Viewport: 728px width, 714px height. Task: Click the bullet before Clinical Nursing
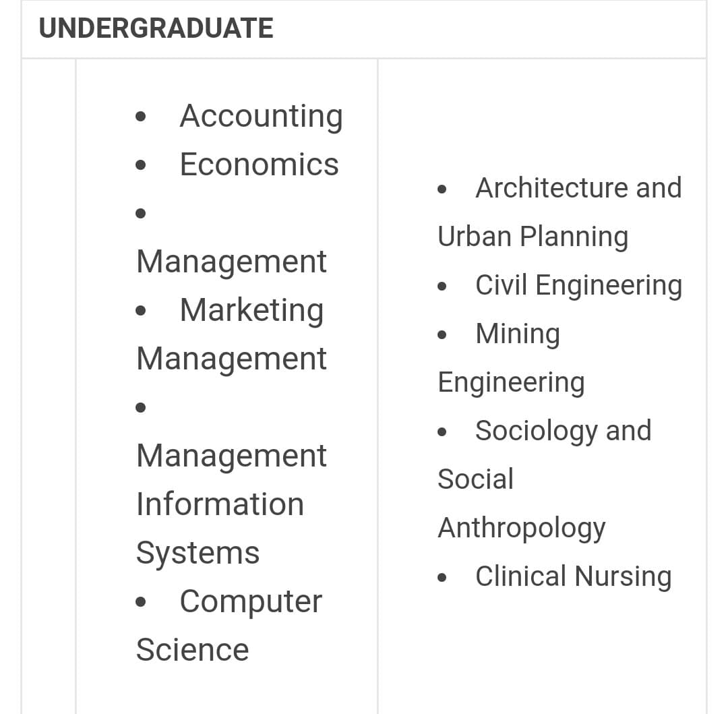[442, 578]
